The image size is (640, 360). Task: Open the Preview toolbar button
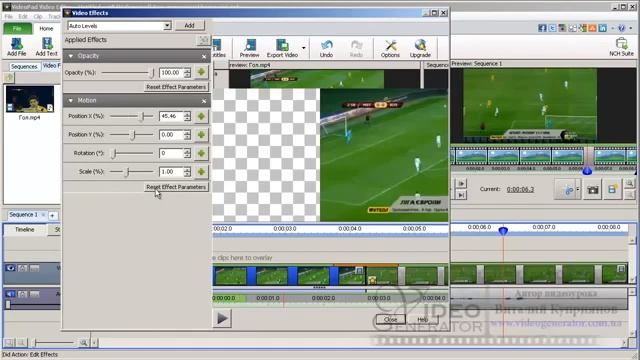click(x=249, y=48)
